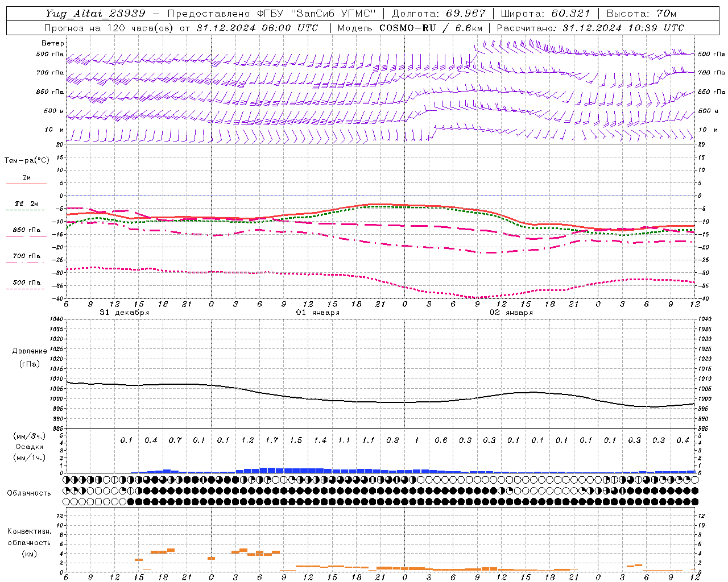This screenshot has width=728, height=582.
Task: Click the 700 гПа dash-dot temperature legend entry
Action: pos(26,258)
